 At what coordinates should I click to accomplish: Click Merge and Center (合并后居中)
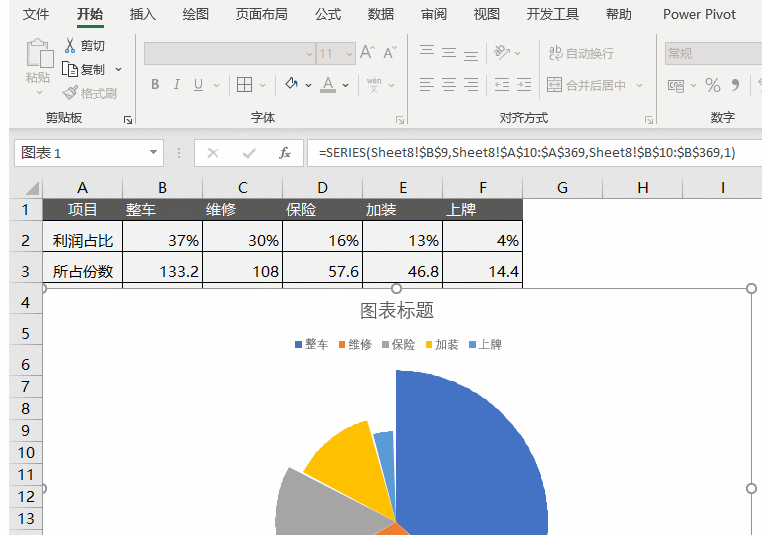[586, 85]
